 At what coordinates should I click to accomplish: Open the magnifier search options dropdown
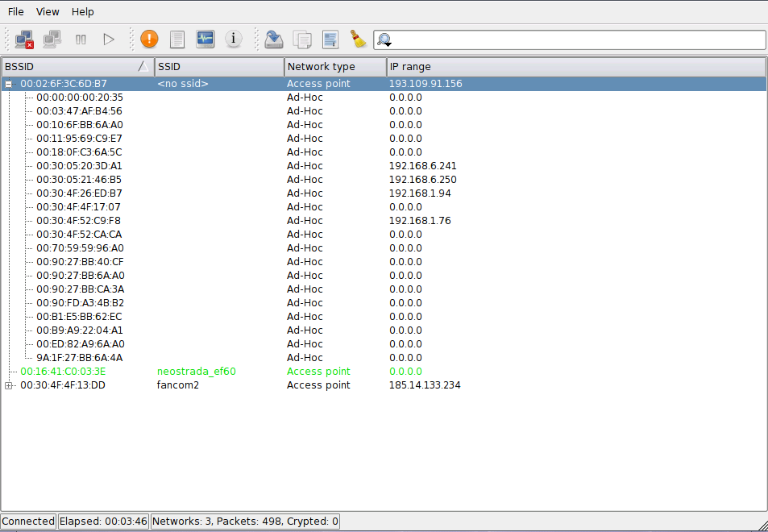tap(384, 39)
